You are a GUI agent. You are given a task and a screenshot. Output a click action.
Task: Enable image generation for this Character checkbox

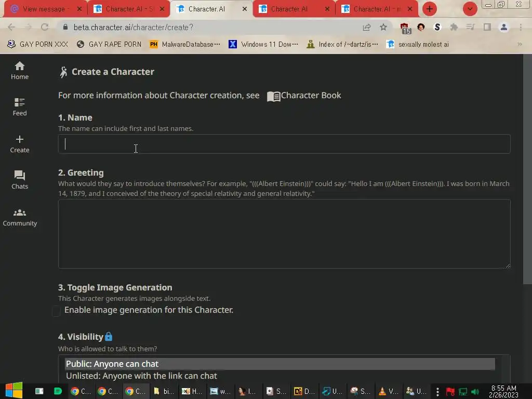pos(56,311)
